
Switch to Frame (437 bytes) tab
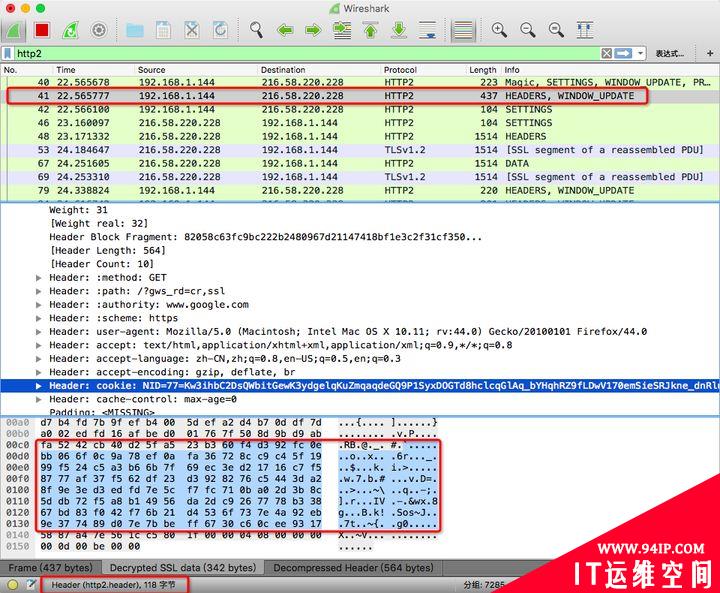pos(51,568)
